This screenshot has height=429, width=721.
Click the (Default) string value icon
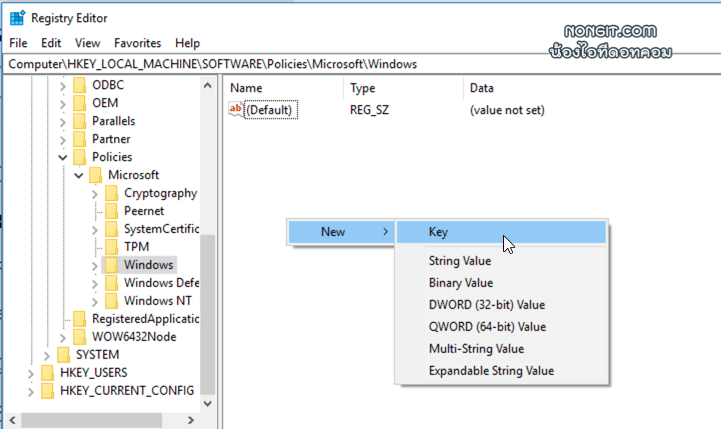click(237, 110)
